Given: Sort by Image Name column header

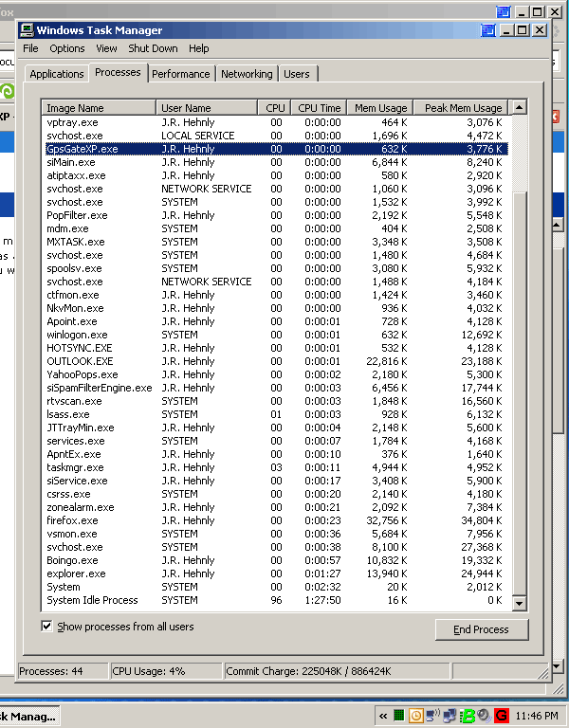Looking at the screenshot, I should click(98, 108).
